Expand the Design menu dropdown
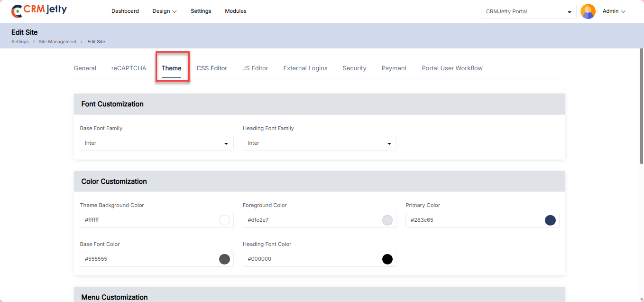The height and width of the screenshot is (302, 644). click(165, 11)
